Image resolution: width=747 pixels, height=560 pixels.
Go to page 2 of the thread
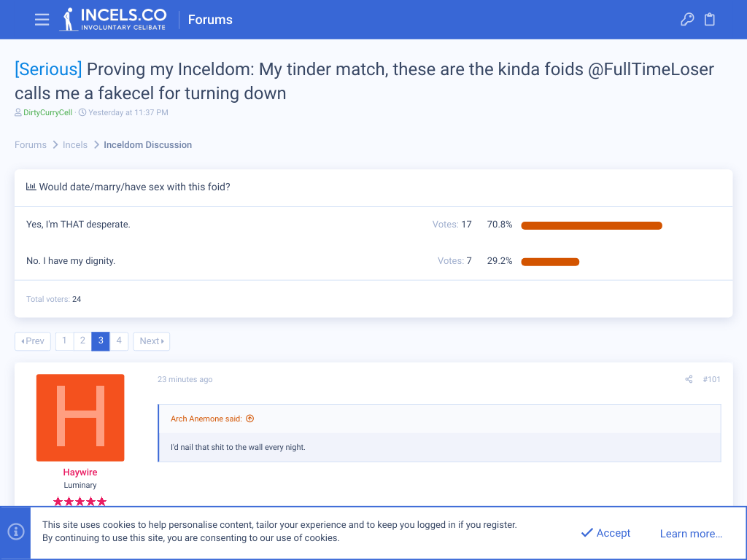[x=82, y=341]
